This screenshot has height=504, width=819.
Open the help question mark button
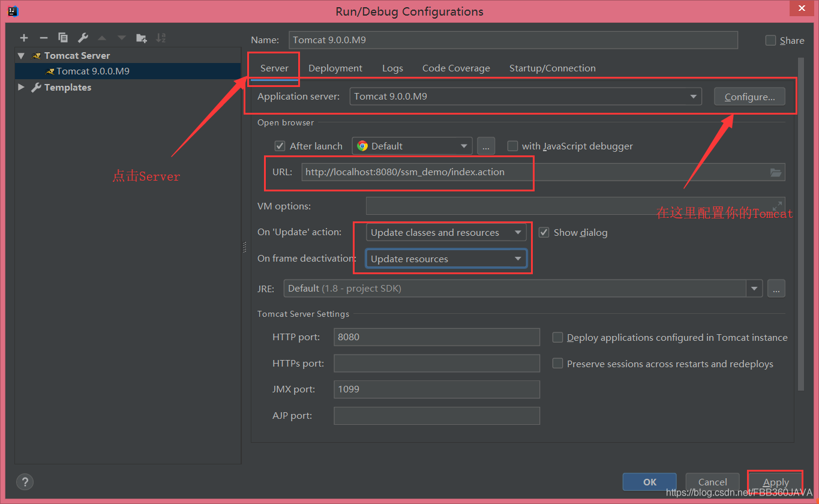[x=25, y=482]
